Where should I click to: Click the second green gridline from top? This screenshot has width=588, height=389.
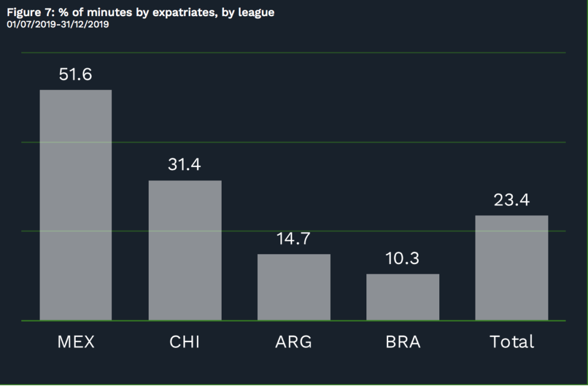click(293, 142)
